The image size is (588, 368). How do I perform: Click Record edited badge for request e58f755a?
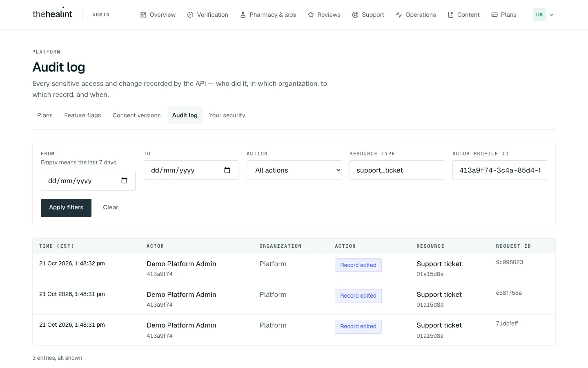click(x=358, y=296)
